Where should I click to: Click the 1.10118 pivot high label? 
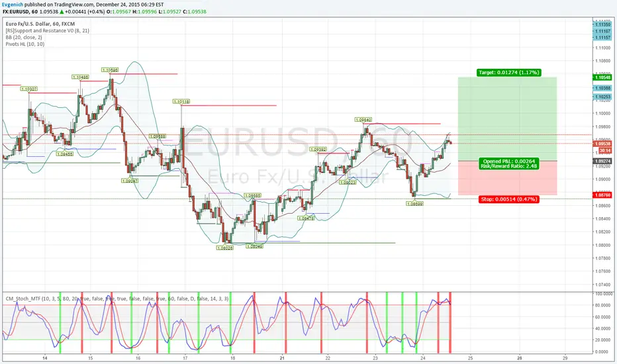click(x=181, y=101)
